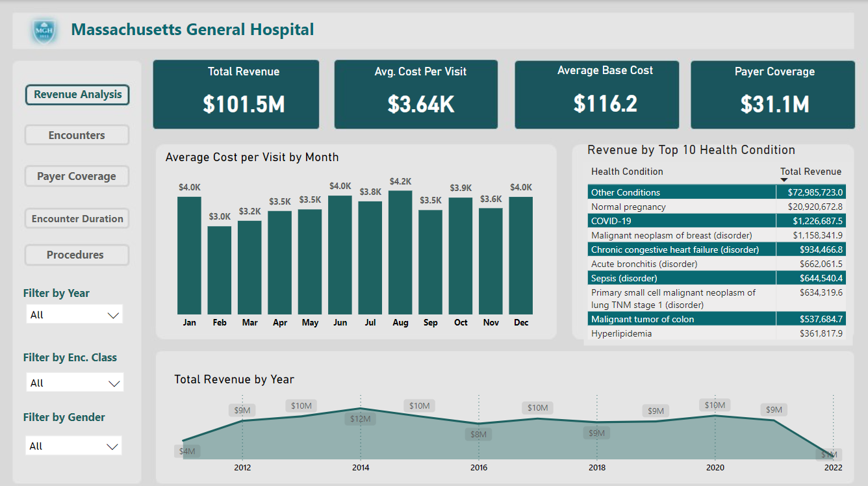Open the Revenue Analysis page
868x486 pixels.
[77, 95]
